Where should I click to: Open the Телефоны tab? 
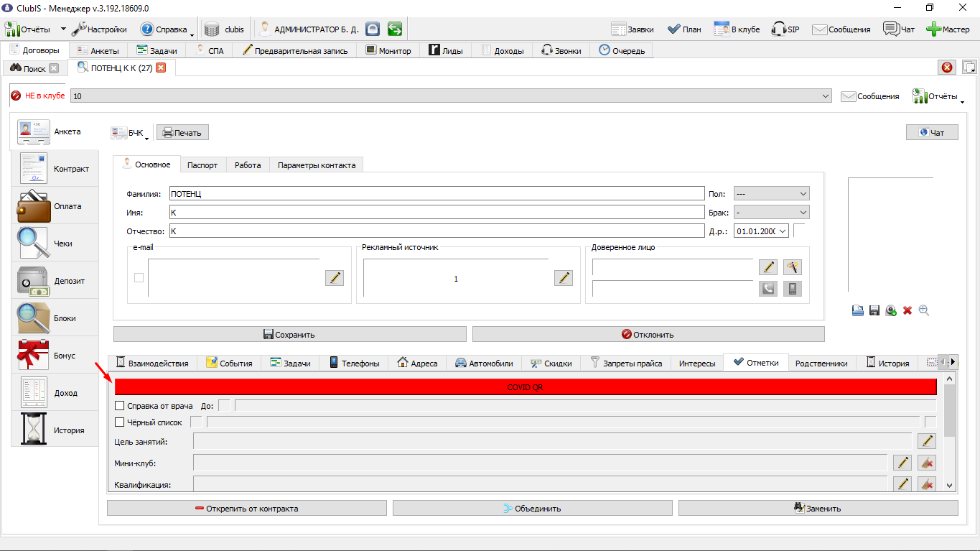(x=354, y=364)
